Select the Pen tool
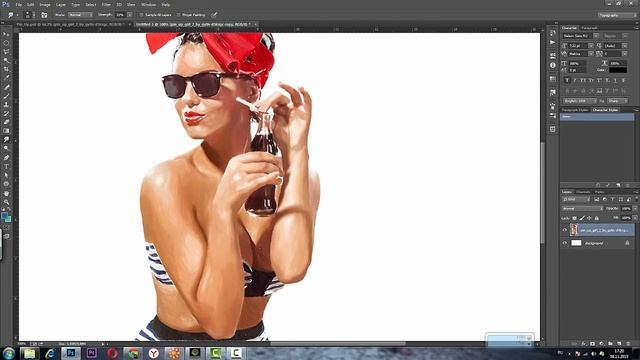 point(6,158)
